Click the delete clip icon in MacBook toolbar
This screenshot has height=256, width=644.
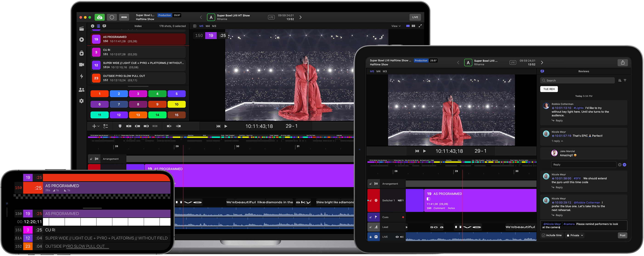tap(155, 126)
